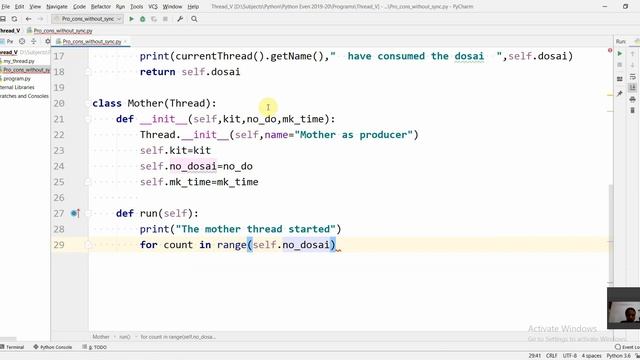The image size is (640, 360).
Task: Open the Navigate menu
Action: tap(57, 7)
